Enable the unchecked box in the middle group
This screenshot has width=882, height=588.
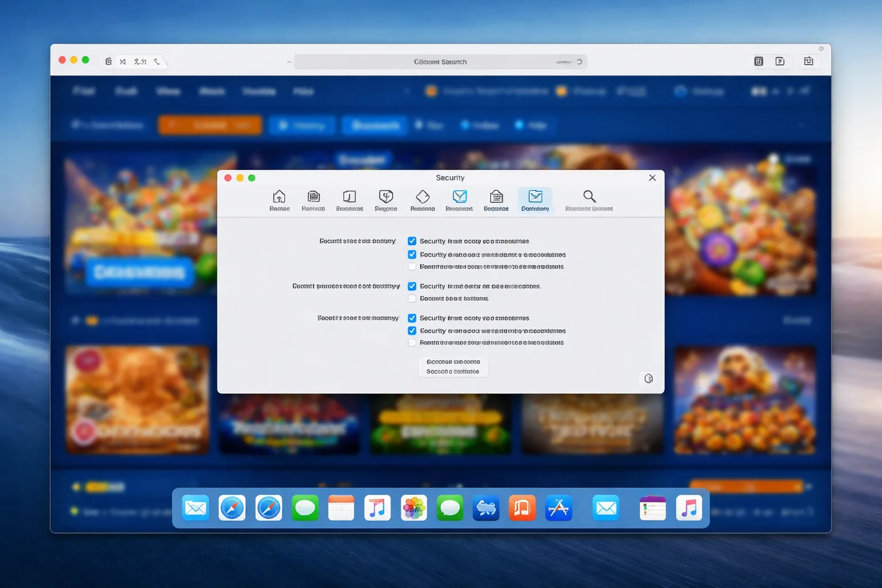tap(412, 299)
